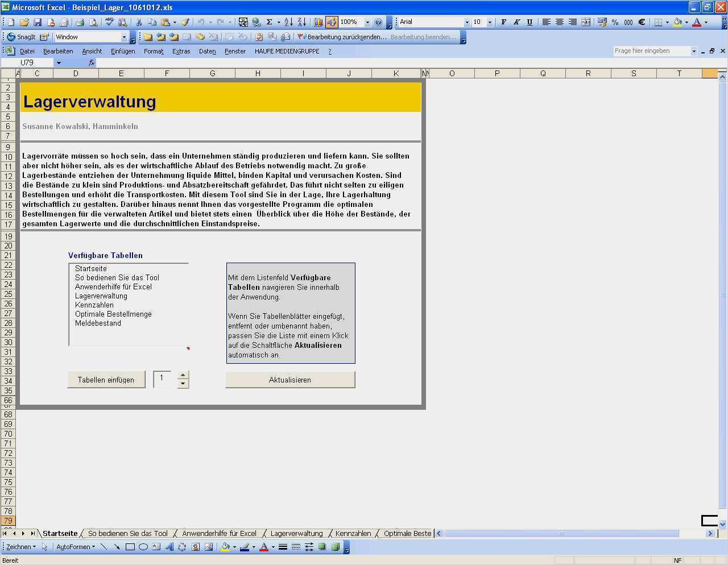This screenshot has height=565, width=728.
Task: Open the AutoFormen dropdown menu
Action: click(75, 547)
